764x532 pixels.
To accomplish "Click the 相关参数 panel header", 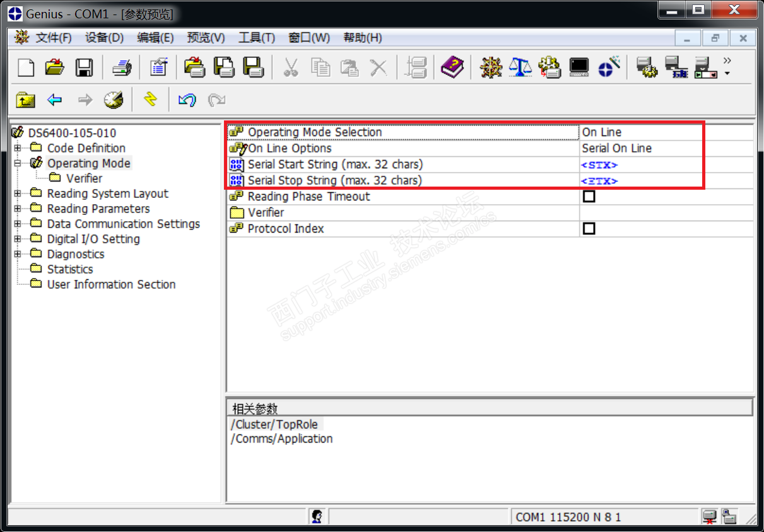I will pos(490,407).
